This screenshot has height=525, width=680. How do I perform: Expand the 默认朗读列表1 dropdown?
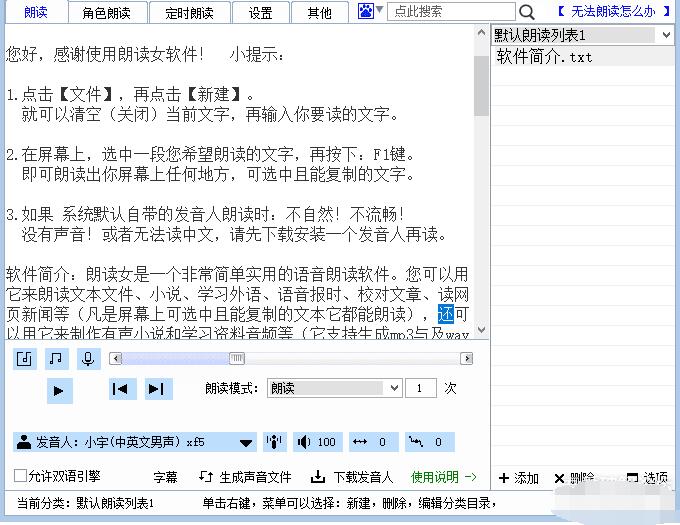pos(667,35)
